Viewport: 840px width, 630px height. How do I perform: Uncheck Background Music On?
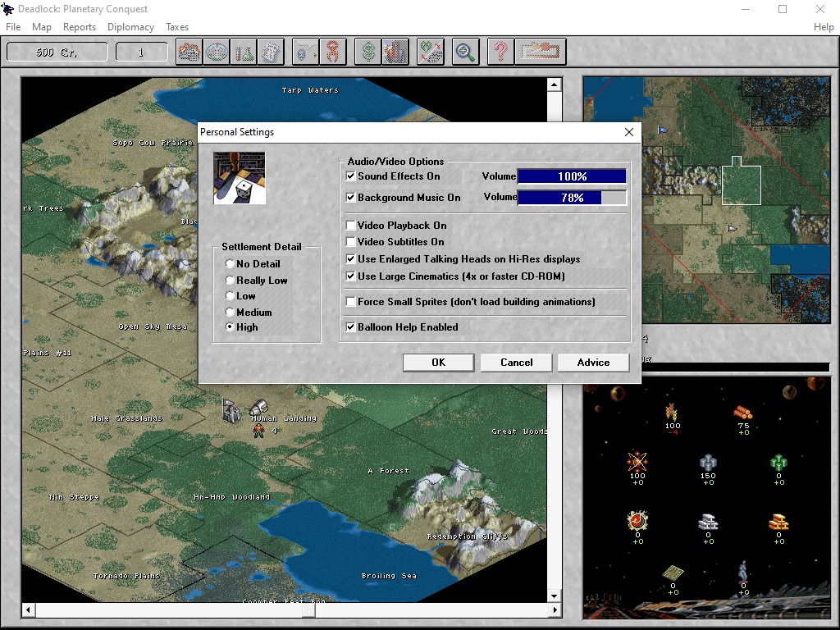351,198
